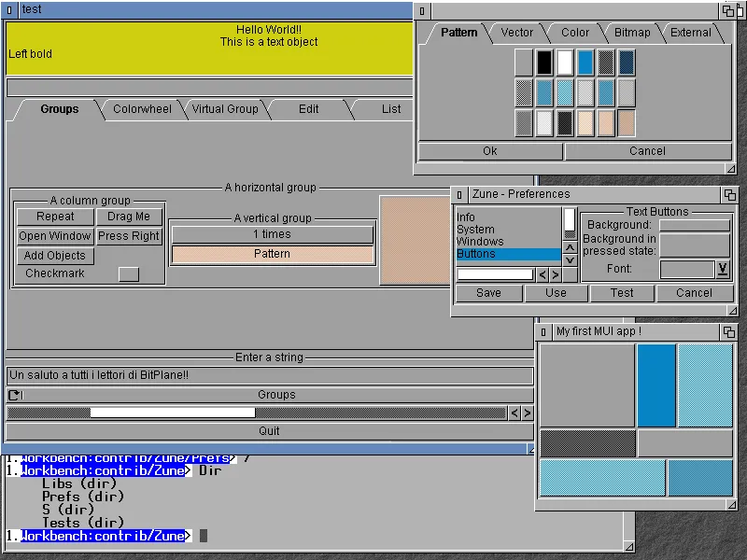Select the solid blue pattern swatch
The height and width of the screenshot is (560, 747).
coord(585,61)
